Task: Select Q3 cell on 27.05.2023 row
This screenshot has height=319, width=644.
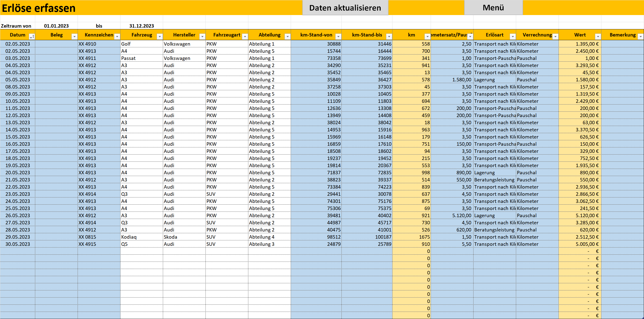Action: click(141, 222)
